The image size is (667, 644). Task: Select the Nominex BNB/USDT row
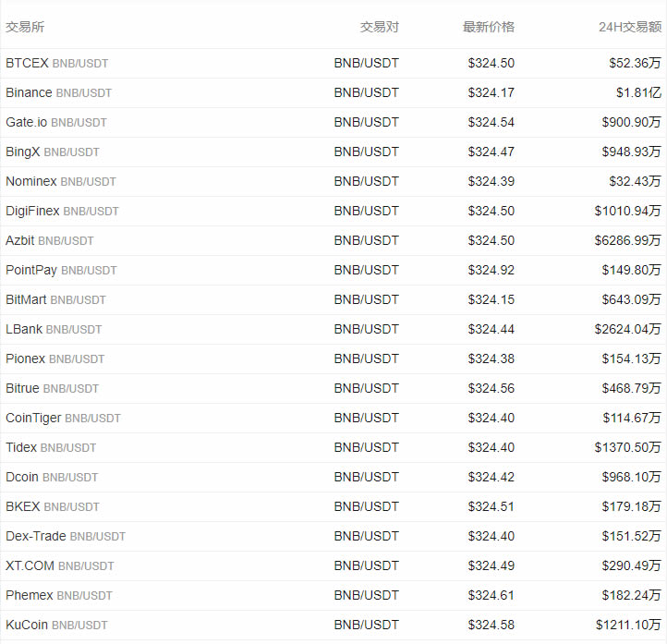333,182
